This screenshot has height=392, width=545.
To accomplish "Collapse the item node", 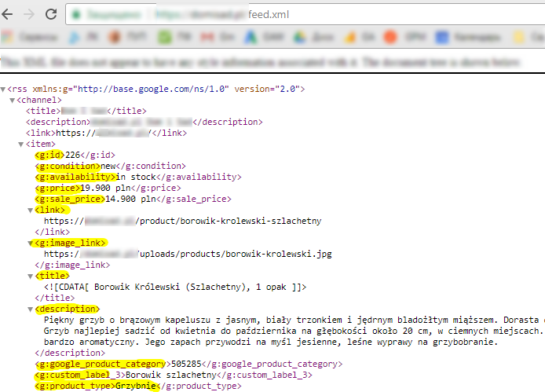I will click(x=21, y=145).
